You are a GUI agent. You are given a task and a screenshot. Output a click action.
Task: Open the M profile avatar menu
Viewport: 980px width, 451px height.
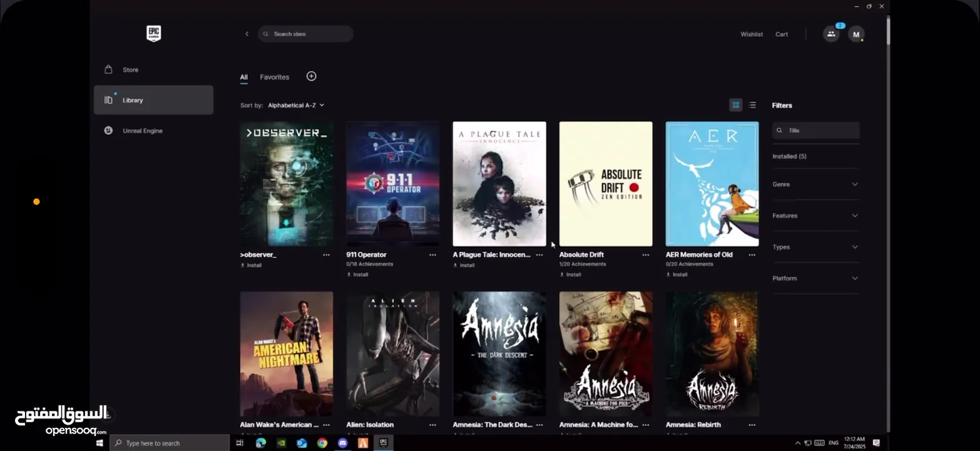[x=856, y=34]
